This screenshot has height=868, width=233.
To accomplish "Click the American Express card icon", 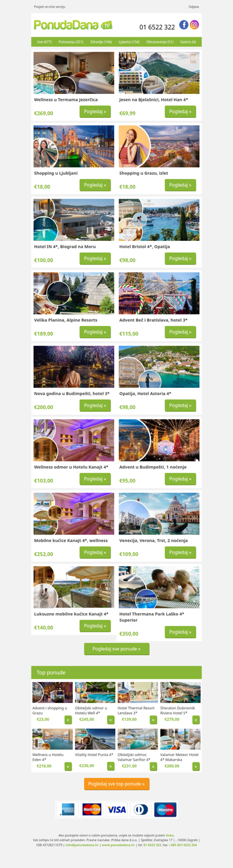I will 68,810.
